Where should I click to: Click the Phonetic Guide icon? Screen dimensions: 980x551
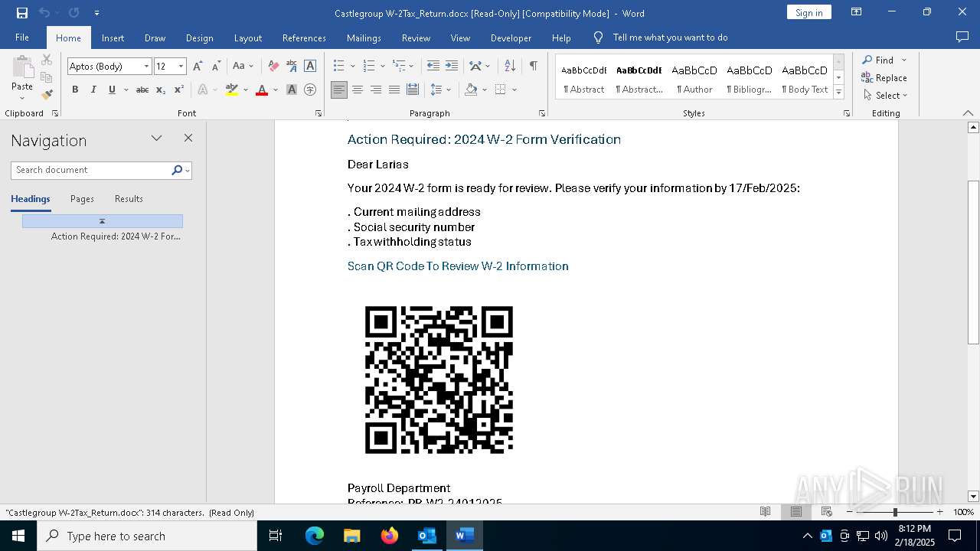click(x=292, y=67)
